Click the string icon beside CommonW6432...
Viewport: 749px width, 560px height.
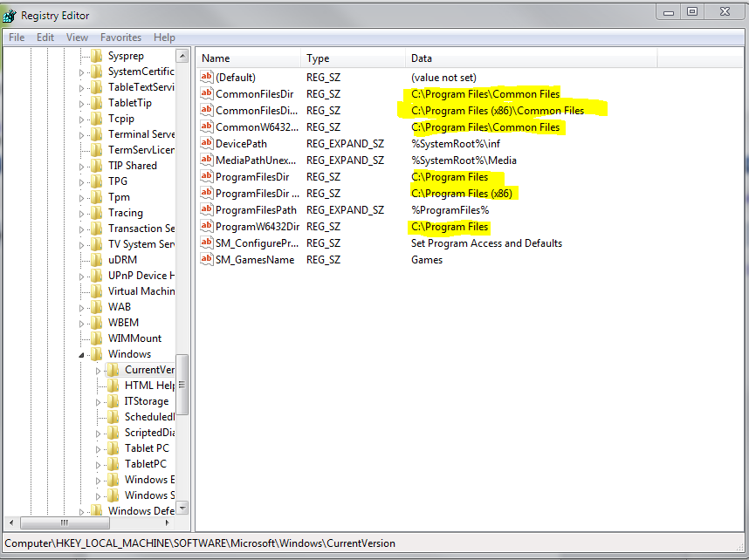[206, 127]
